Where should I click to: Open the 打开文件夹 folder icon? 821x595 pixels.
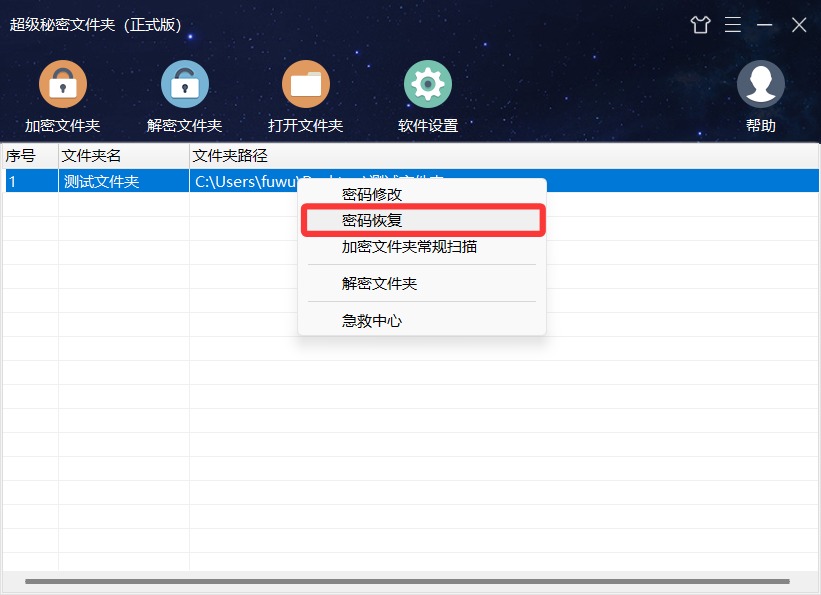306,84
